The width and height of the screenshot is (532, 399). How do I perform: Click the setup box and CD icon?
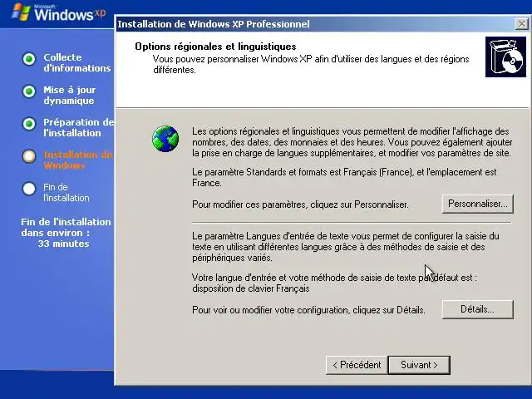click(505, 57)
